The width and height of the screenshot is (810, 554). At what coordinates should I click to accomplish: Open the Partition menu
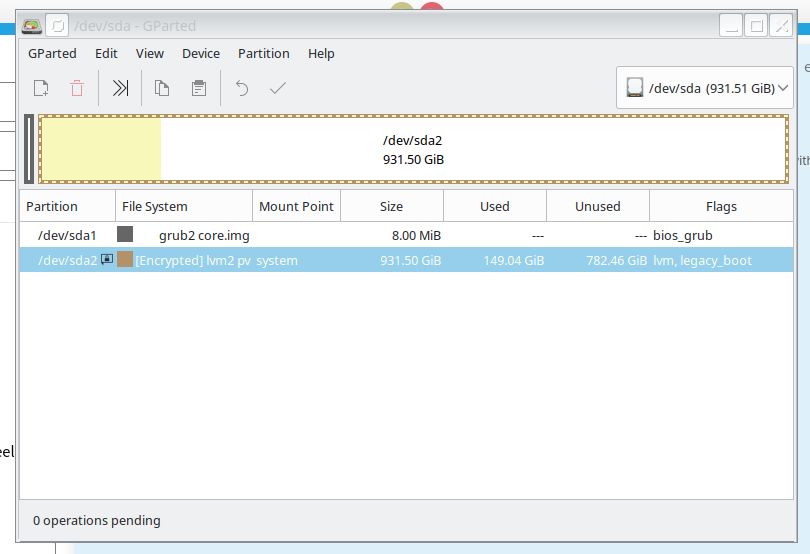tap(264, 54)
